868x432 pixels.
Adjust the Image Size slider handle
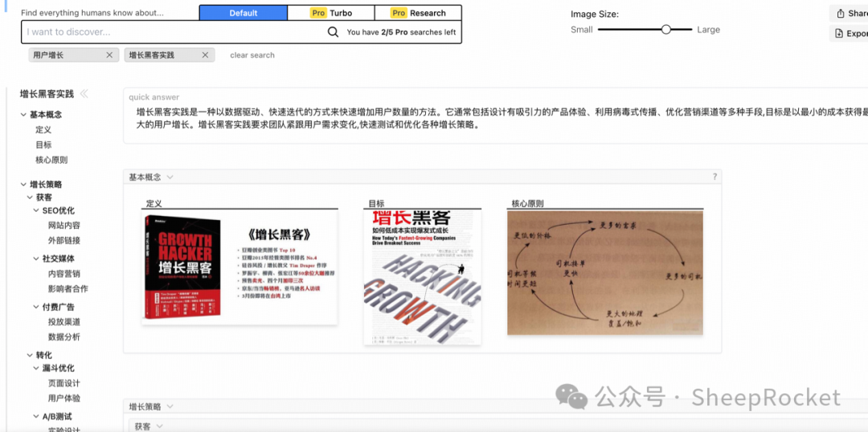coord(666,30)
